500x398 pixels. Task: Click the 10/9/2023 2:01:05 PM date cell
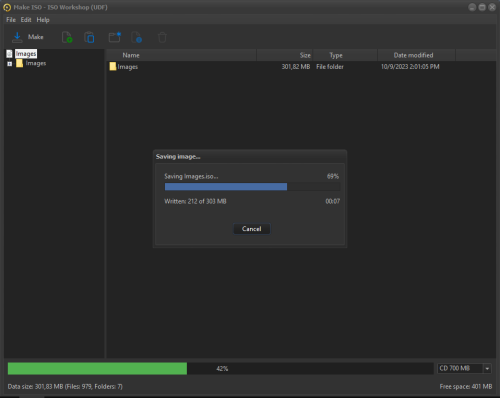coord(410,67)
